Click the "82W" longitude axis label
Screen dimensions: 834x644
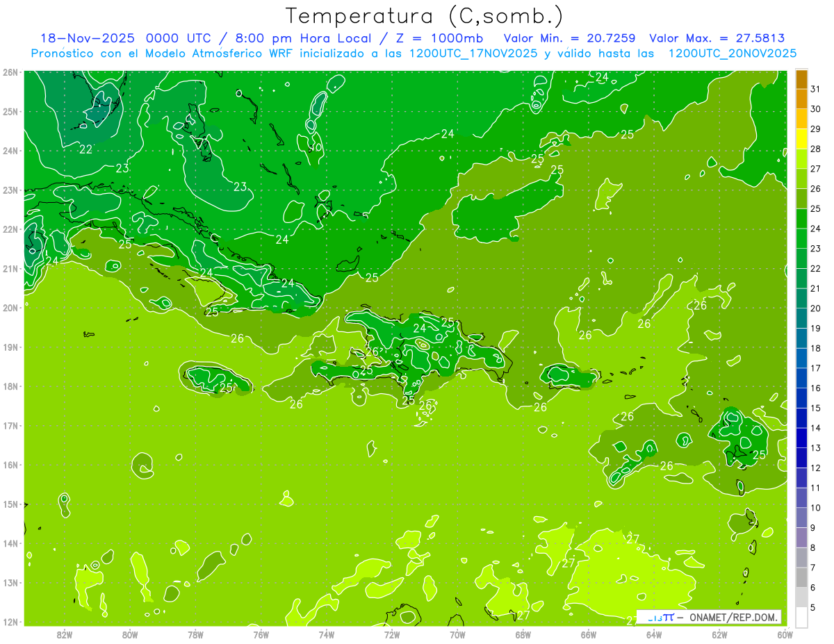[x=65, y=634]
